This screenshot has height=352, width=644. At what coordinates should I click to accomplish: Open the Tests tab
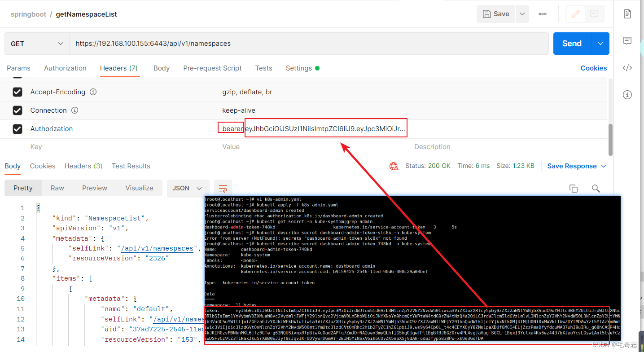[264, 68]
